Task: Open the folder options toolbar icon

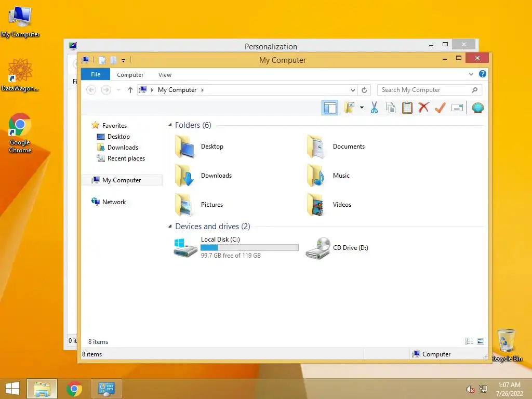Action: tap(350, 108)
